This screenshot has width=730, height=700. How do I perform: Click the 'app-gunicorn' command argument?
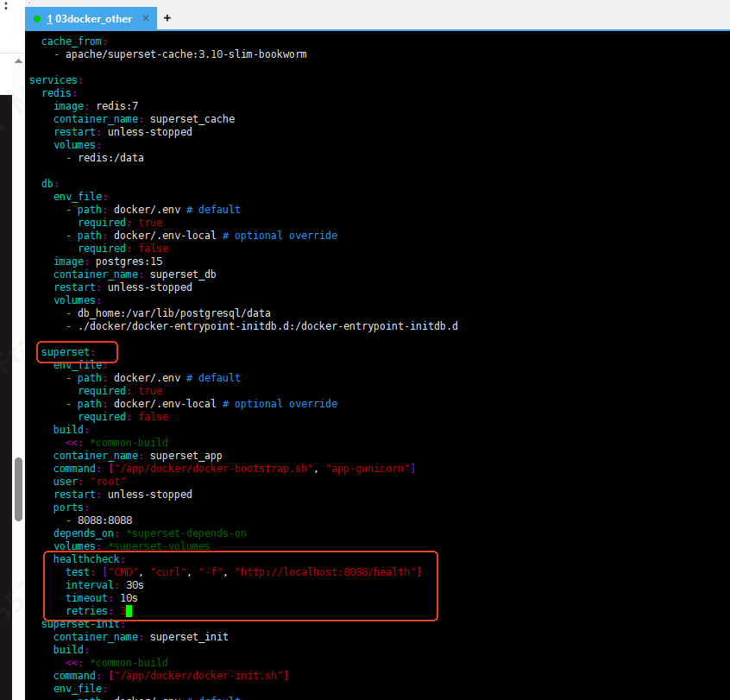coord(368,469)
